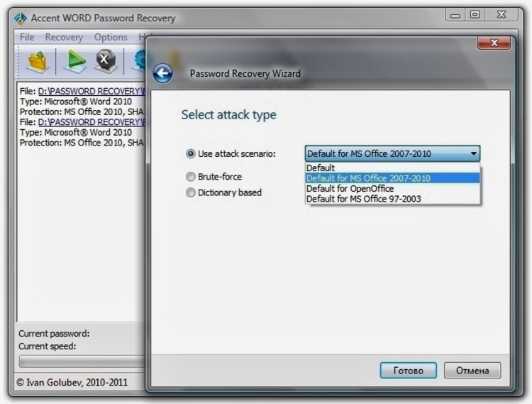Screen dimensions: 532x404
Task: Open the attack scenario combo box
Action: 392,153
